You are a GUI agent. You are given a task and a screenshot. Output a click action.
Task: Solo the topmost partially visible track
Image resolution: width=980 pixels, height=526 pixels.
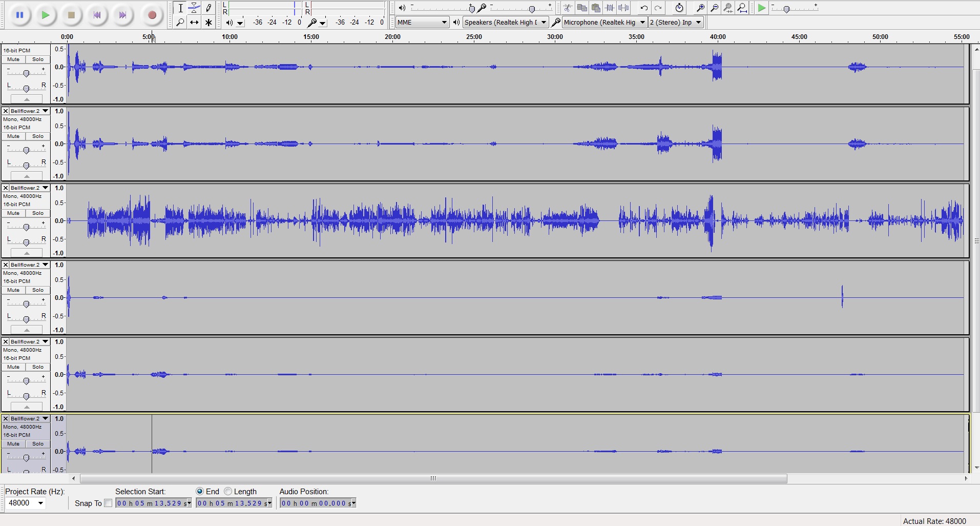(38, 59)
